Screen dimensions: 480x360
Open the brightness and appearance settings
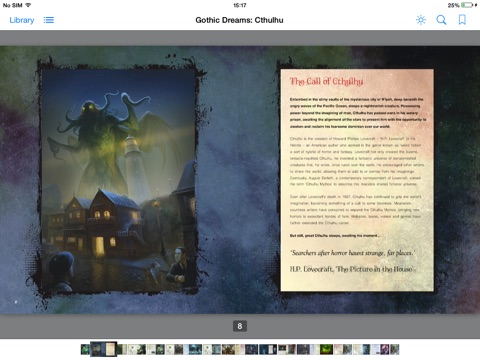(421, 20)
